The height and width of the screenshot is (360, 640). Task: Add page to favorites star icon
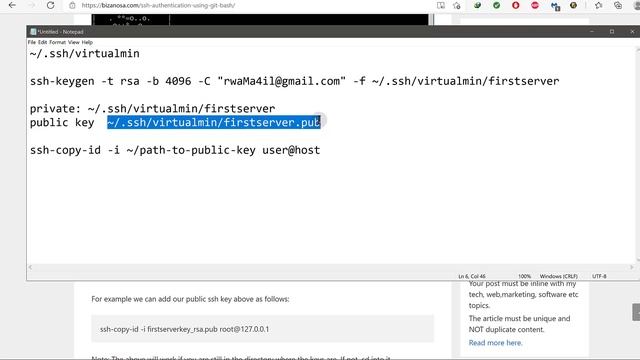[457, 5]
